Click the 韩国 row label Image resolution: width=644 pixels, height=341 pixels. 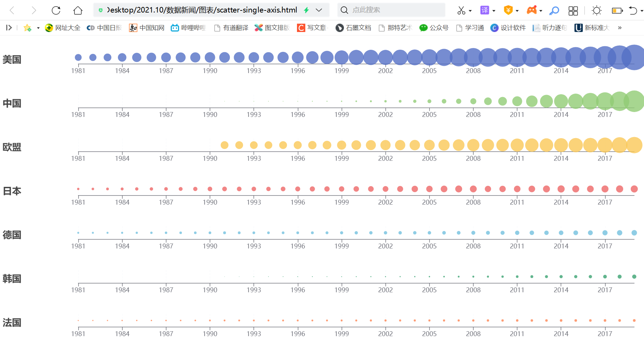click(x=12, y=279)
